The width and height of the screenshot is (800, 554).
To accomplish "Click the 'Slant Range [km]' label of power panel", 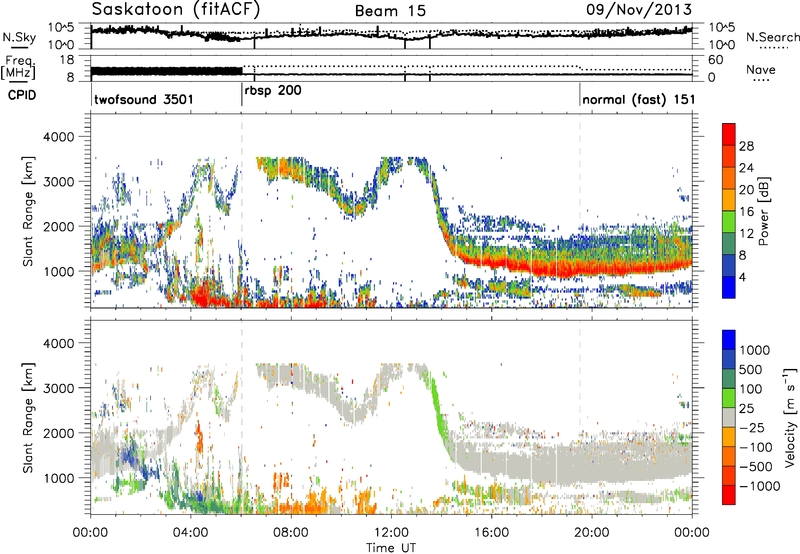I will tap(28, 211).
